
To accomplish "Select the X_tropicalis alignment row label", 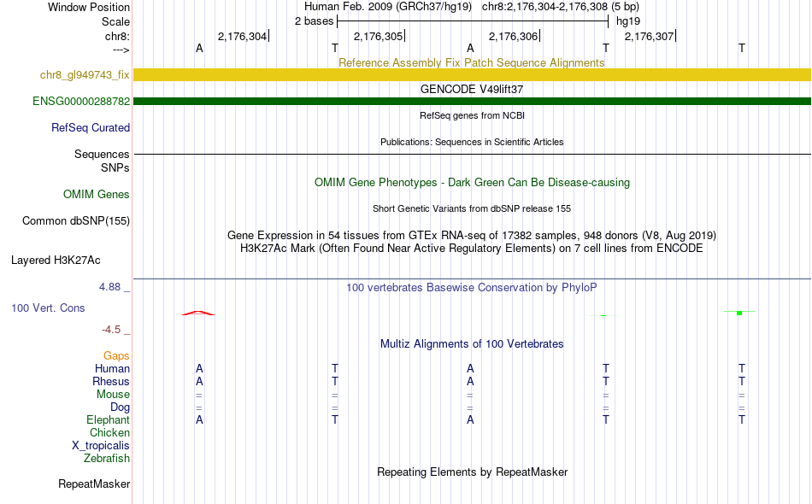I will click(101, 446).
